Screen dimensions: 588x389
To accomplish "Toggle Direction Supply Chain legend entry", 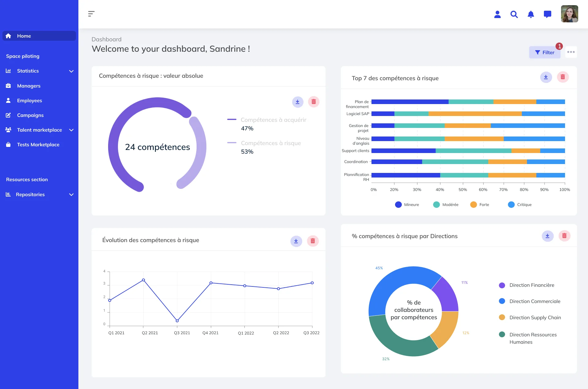I will pos(530,318).
